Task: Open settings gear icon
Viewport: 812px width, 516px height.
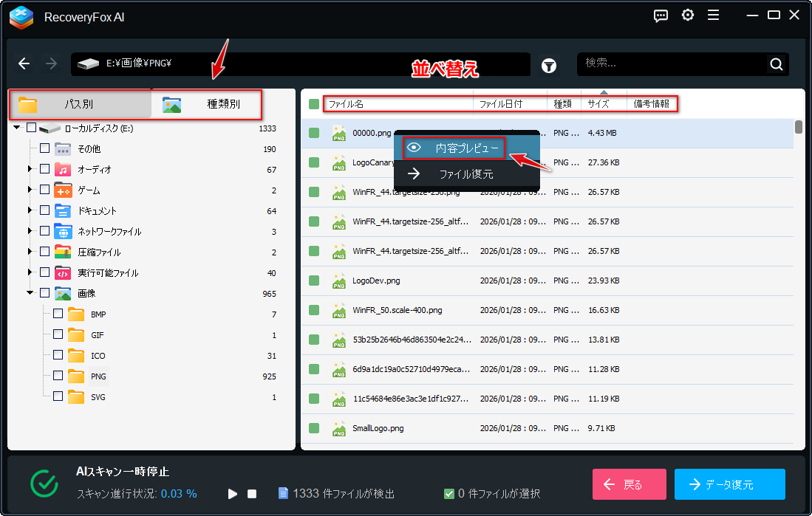Action: pos(688,16)
